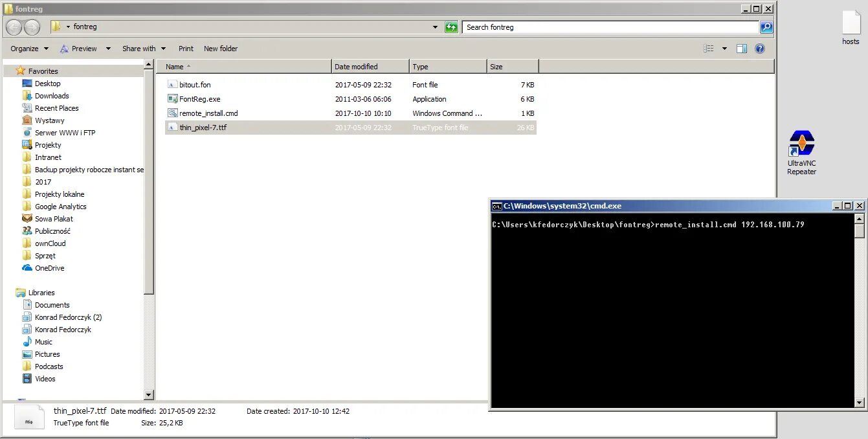Sort by the Name column header
This screenshot has height=439, width=868.
(243, 67)
